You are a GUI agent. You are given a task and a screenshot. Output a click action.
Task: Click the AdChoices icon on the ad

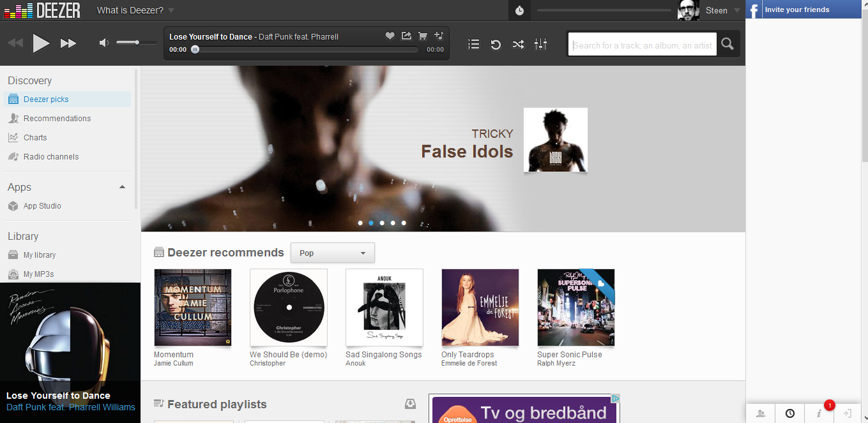[615, 399]
